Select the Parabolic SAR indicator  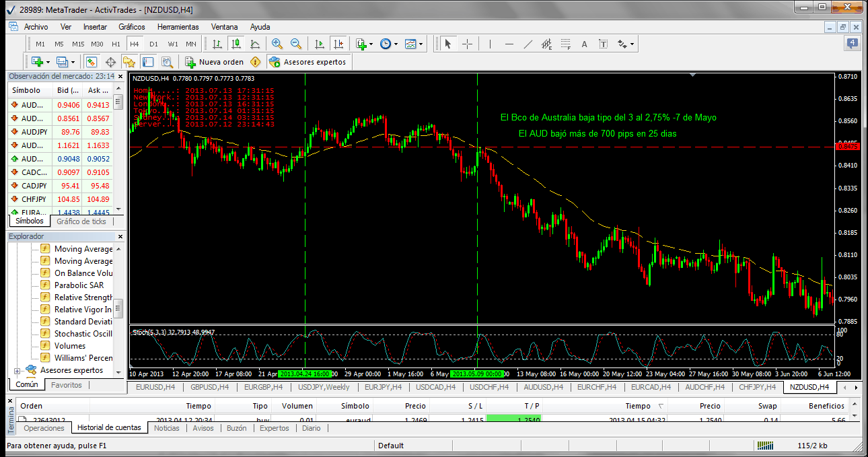[79, 285]
